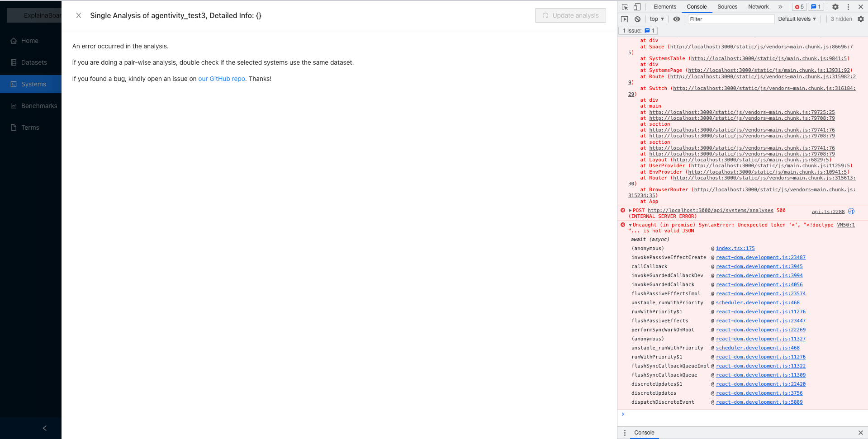
Task: Open DevTools settings gear
Action: (x=835, y=6)
